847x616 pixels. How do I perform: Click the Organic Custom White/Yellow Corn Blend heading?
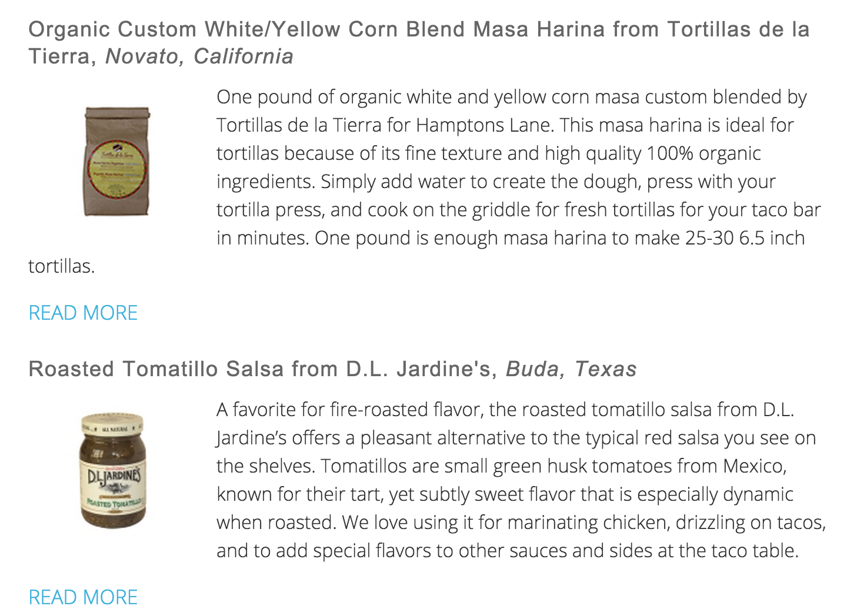[419, 42]
